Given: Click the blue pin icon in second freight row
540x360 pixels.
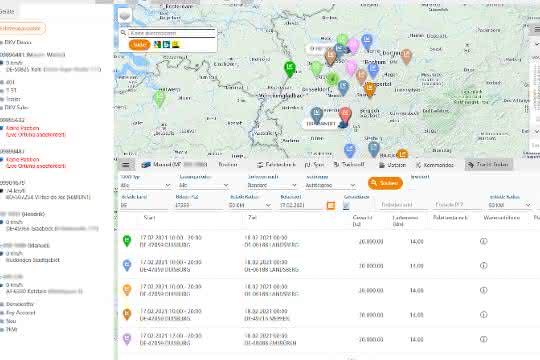Looking at the screenshot, I should pyautogui.click(x=127, y=266).
